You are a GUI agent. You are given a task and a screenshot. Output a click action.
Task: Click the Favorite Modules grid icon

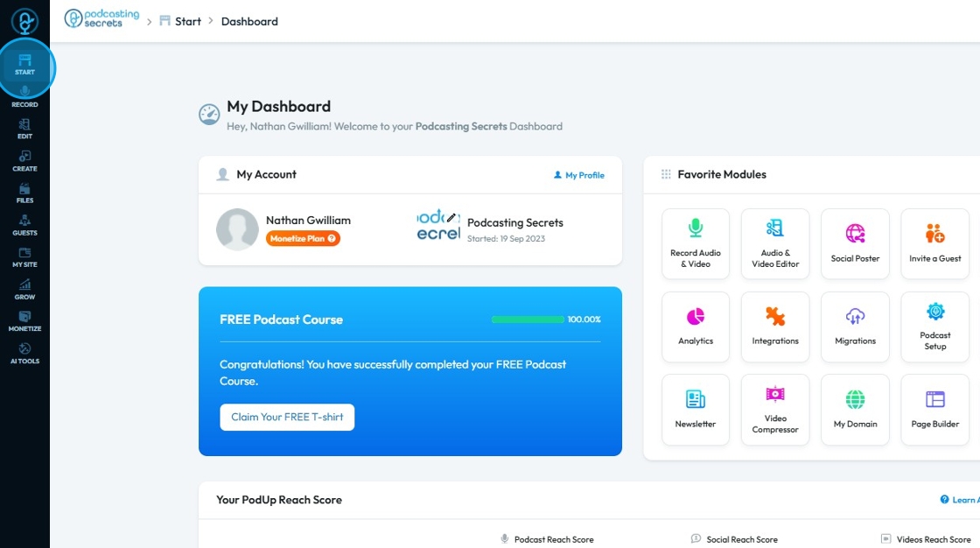[x=666, y=174]
